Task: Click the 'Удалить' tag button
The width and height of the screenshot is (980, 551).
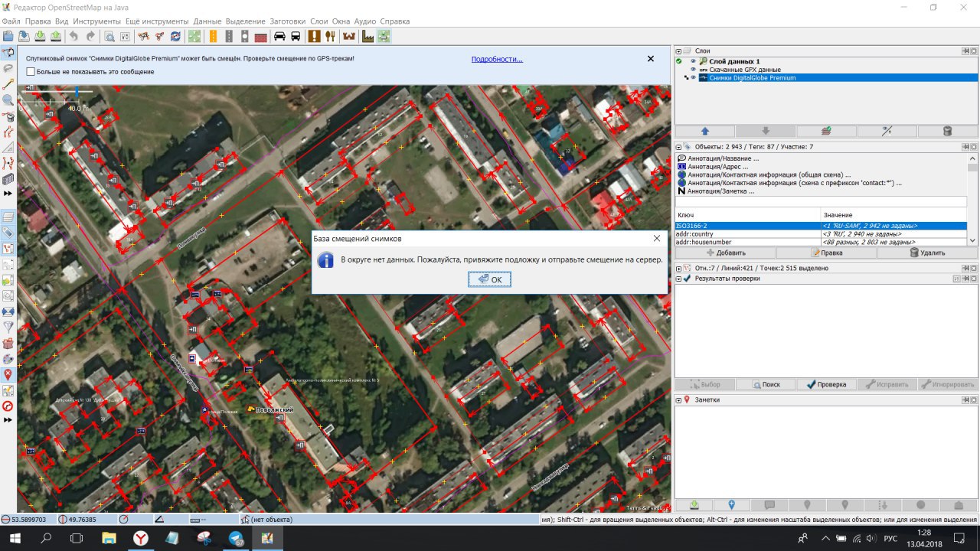Action: (x=927, y=253)
